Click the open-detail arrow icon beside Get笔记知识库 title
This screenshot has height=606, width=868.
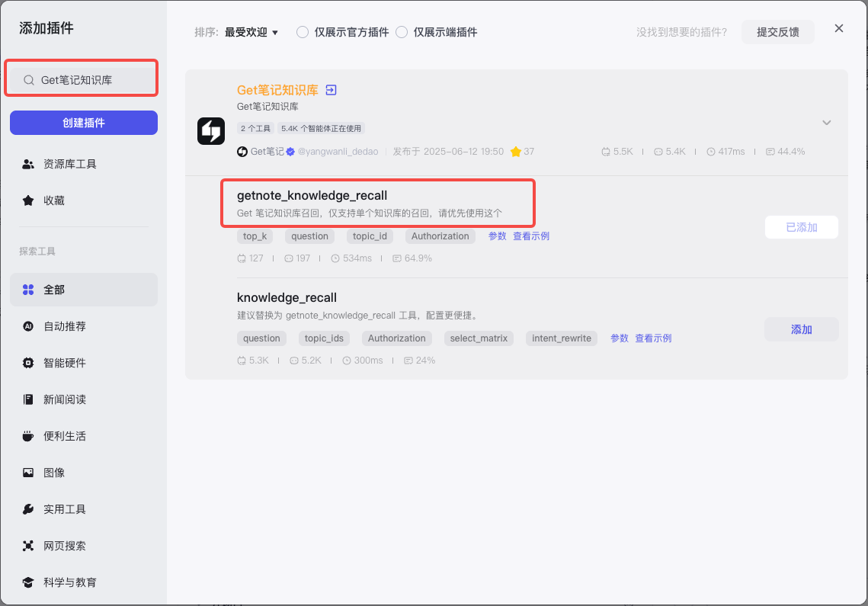(x=331, y=90)
